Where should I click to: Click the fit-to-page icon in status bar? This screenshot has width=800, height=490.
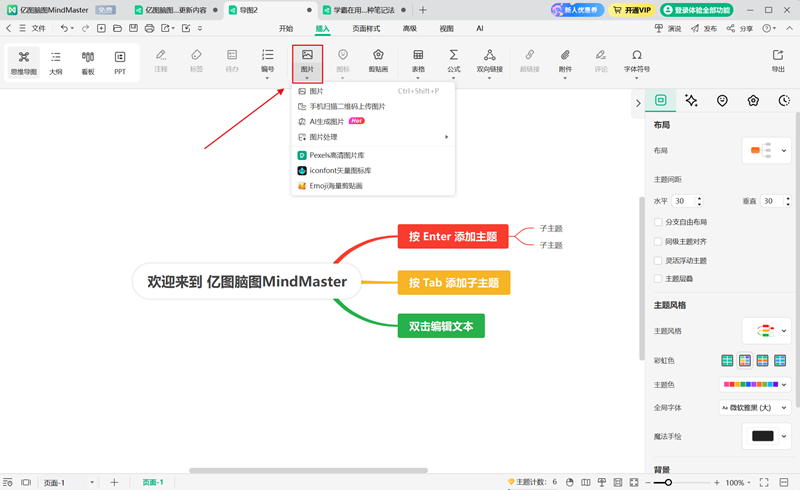[x=634, y=482]
